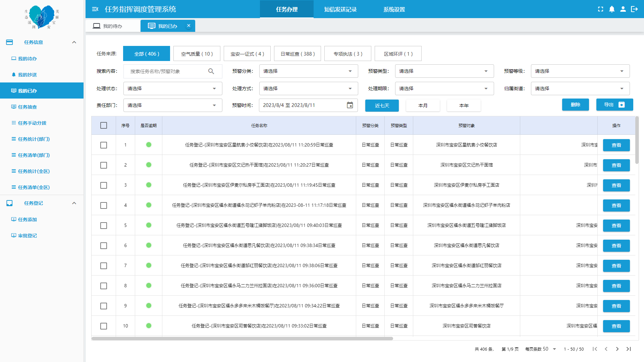Check the checkbox for row 5
This screenshot has height=362, width=644.
point(104,226)
